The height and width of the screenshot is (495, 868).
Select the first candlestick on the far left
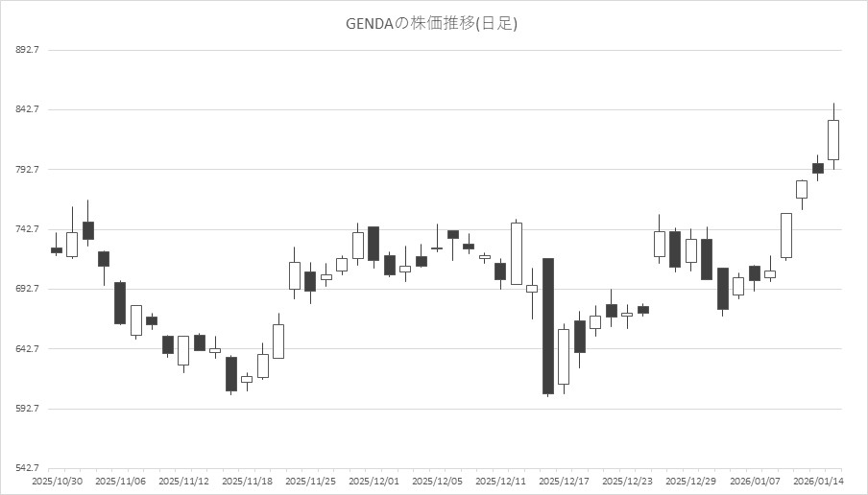57,250
